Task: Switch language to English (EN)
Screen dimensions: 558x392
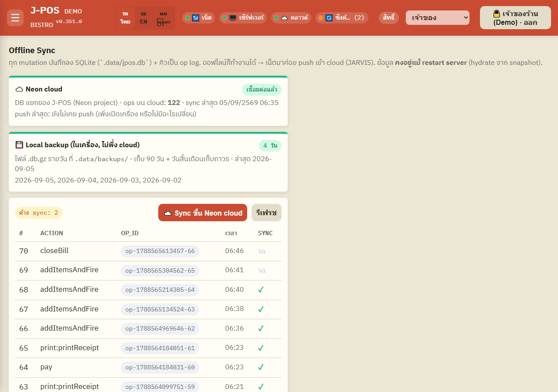Action: coord(143,18)
